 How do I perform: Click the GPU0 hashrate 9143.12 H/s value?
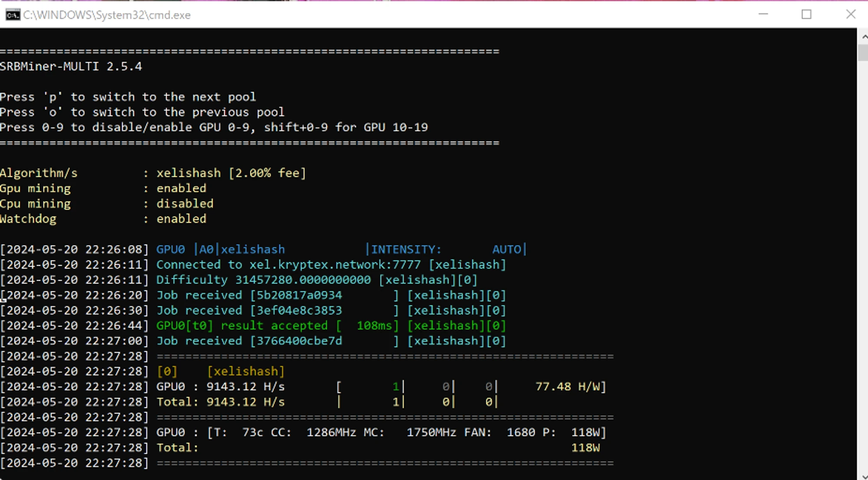245,387
